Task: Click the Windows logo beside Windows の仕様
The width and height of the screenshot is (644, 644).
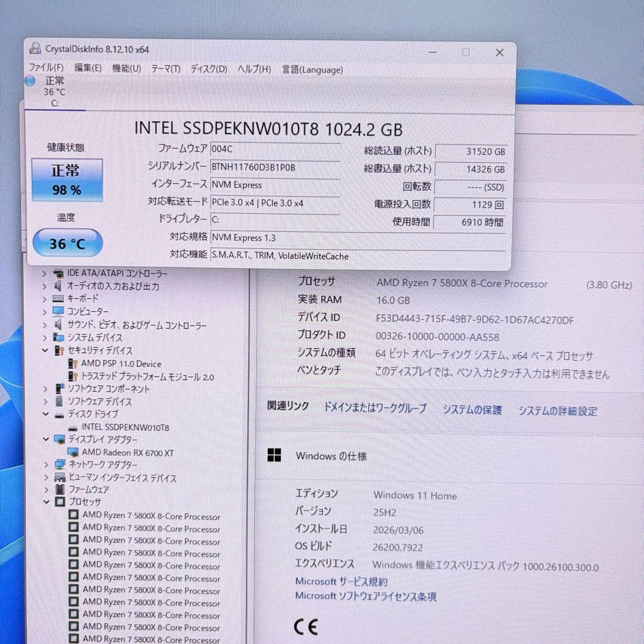Action: pyautogui.click(x=274, y=454)
